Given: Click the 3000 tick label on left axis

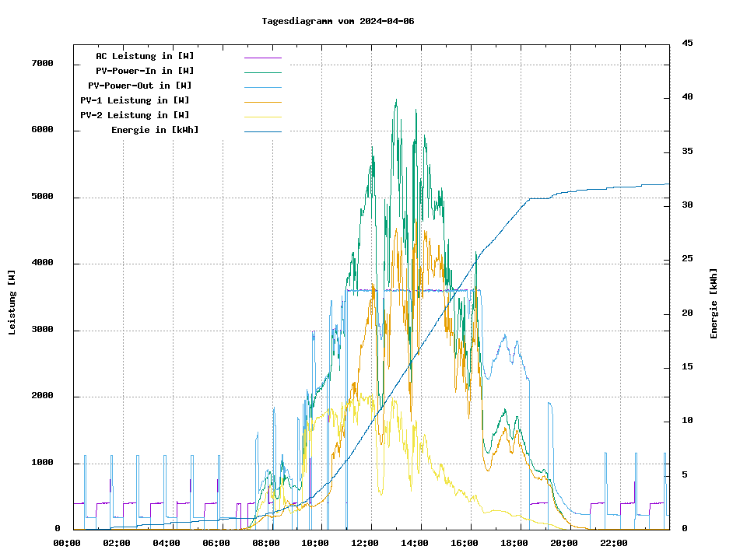Looking at the screenshot, I should [x=41, y=330].
